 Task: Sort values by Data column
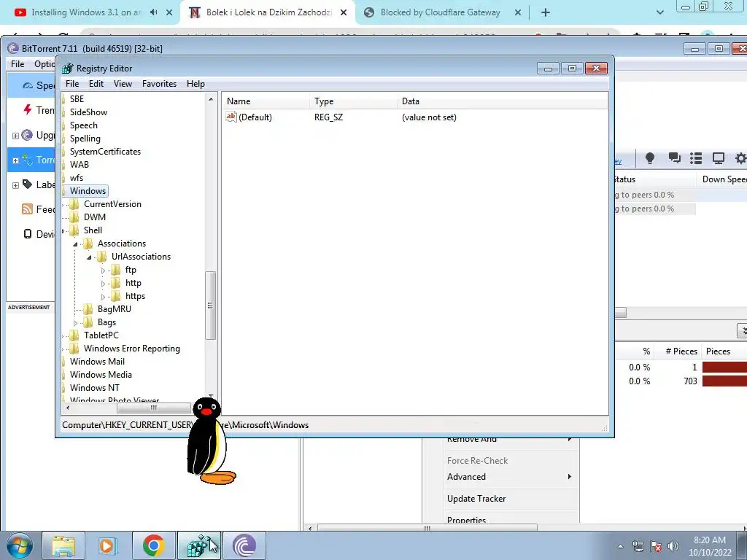[502, 101]
